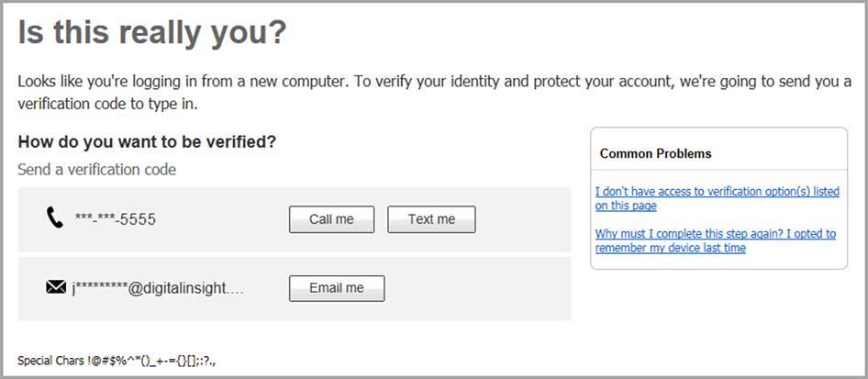Click the 'verification code to type in' sentence ending
Screen dimensions: 868x379
108,104
